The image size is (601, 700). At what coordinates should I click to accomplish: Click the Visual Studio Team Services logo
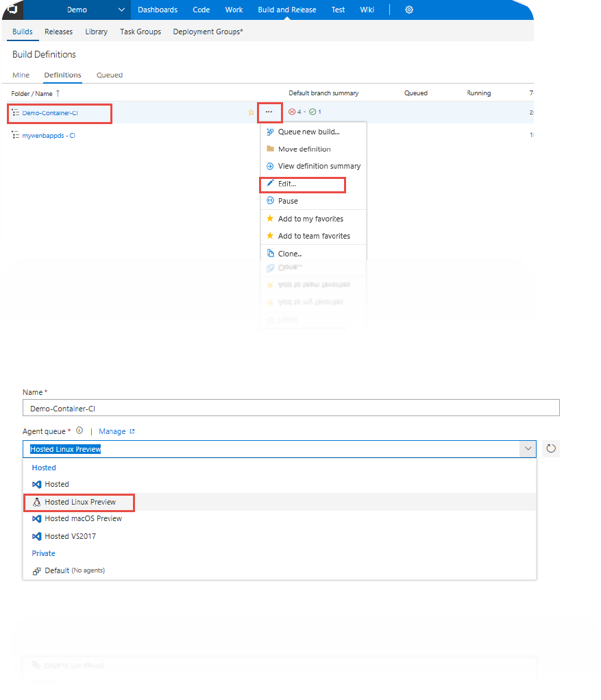(x=12, y=10)
